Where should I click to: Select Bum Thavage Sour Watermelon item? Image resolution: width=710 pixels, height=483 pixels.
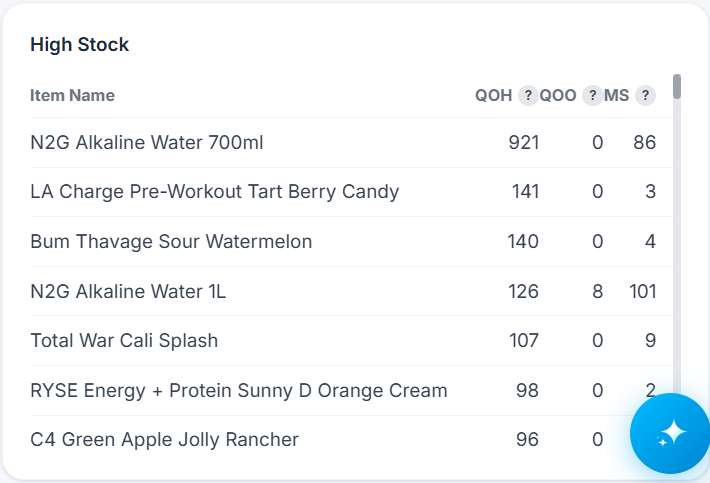coord(351,242)
